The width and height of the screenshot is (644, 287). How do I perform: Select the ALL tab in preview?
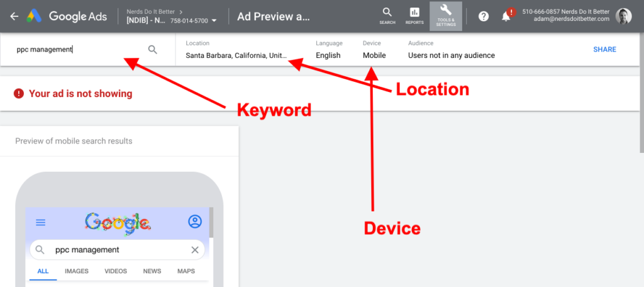(43, 271)
